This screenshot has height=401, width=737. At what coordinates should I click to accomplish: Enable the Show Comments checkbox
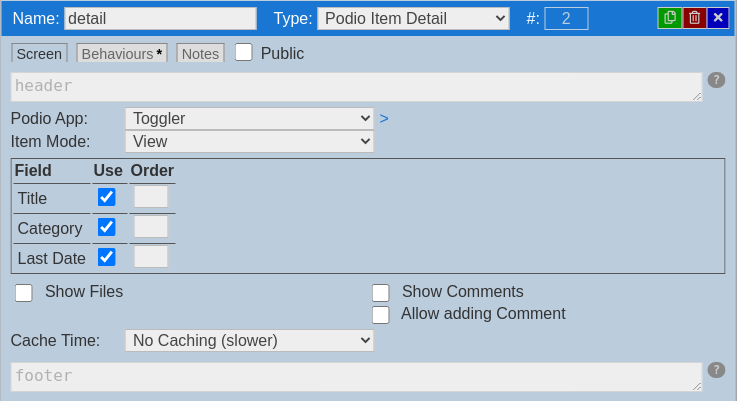click(x=381, y=292)
